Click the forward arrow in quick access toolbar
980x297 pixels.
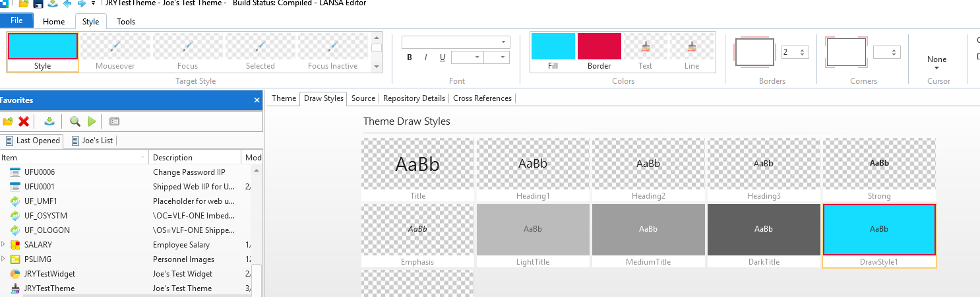pos(81,3)
